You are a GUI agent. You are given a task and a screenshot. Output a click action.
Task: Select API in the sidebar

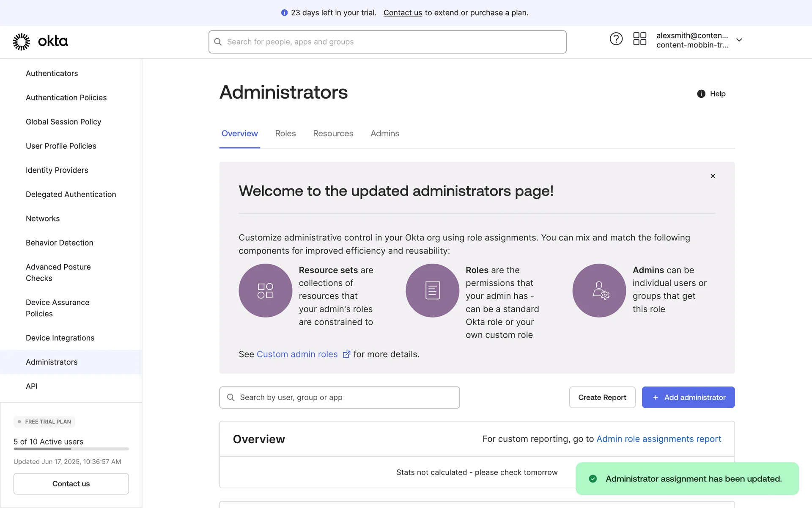tap(32, 386)
